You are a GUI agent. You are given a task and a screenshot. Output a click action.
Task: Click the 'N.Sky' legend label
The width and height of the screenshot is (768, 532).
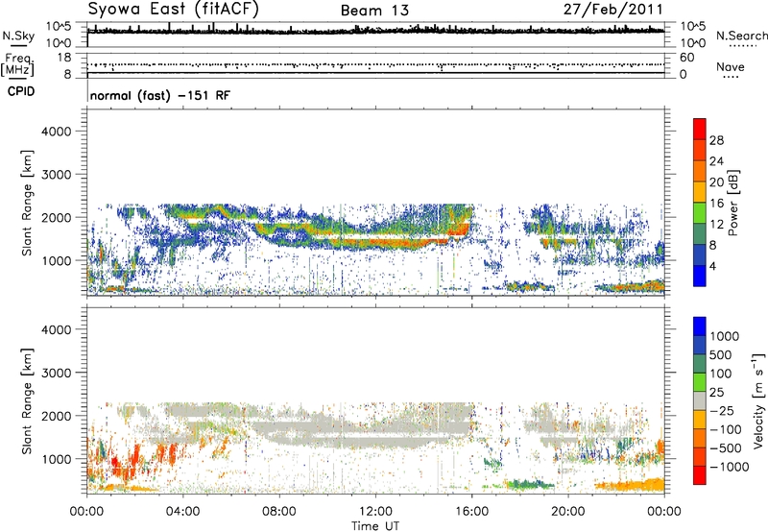pyautogui.click(x=18, y=36)
